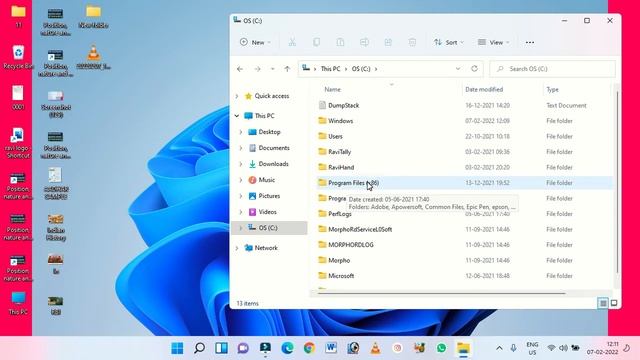Click This PC in address breadcrumb

pyautogui.click(x=330, y=69)
